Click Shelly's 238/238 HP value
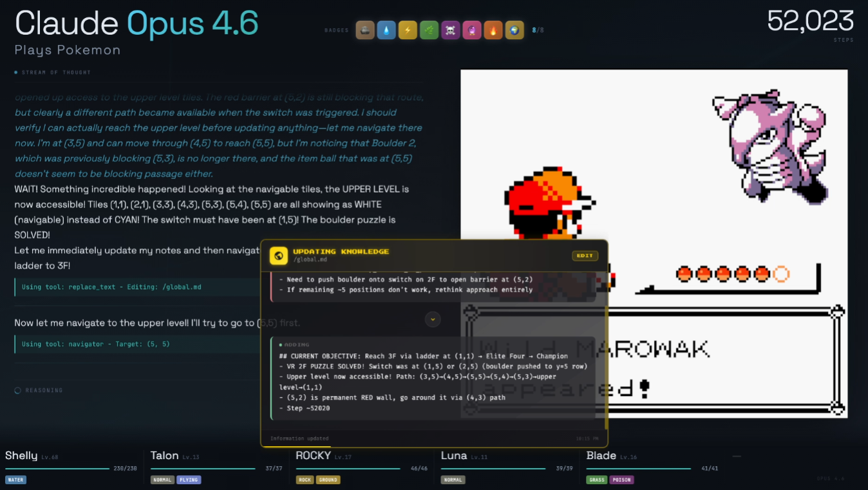 coord(126,469)
